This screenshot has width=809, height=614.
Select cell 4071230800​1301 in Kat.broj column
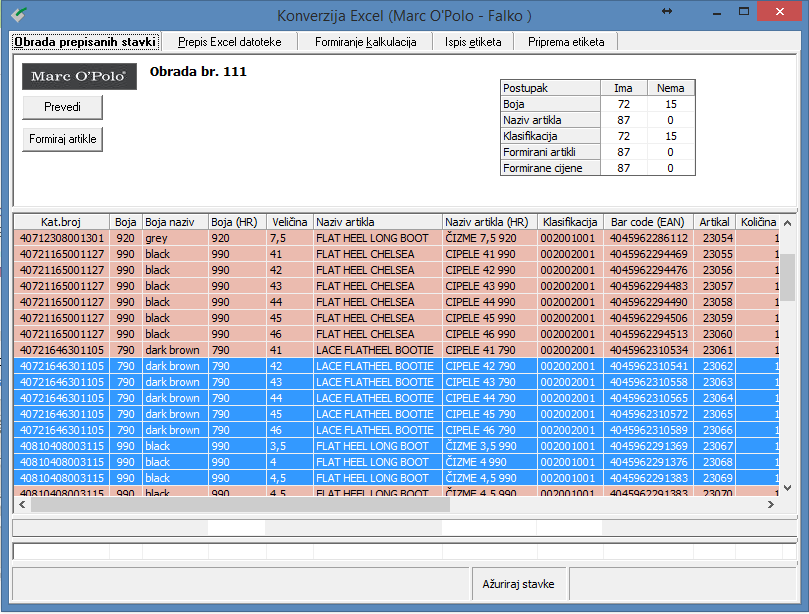point(61,238)
